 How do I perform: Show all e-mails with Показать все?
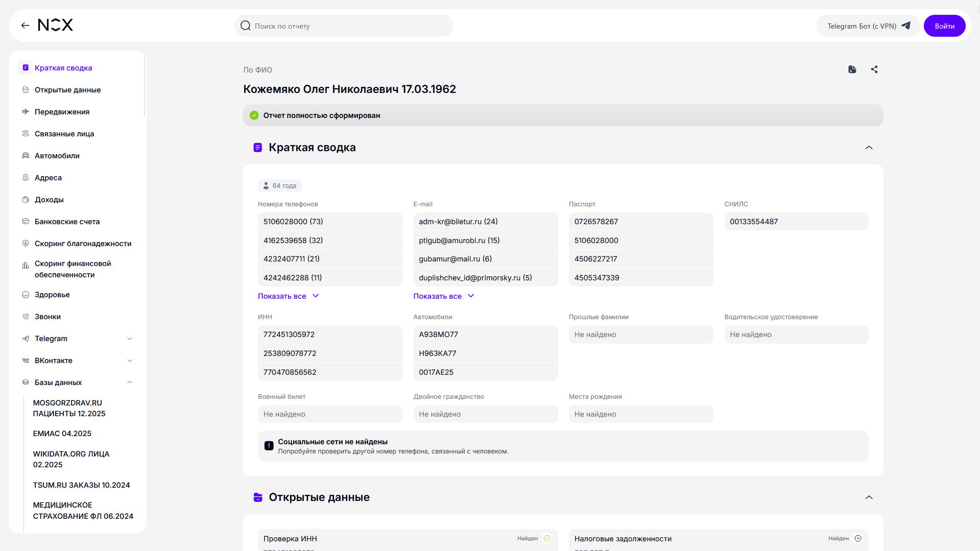coord(444,296)
